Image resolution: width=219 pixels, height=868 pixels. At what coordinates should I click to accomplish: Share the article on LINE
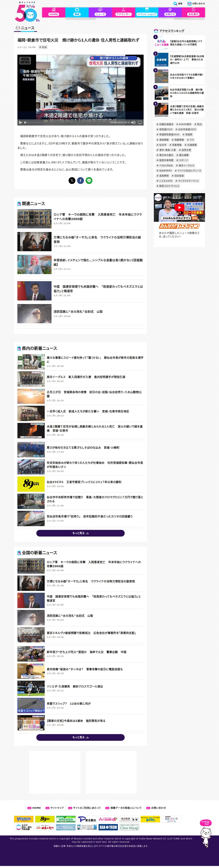click(89, 181)
